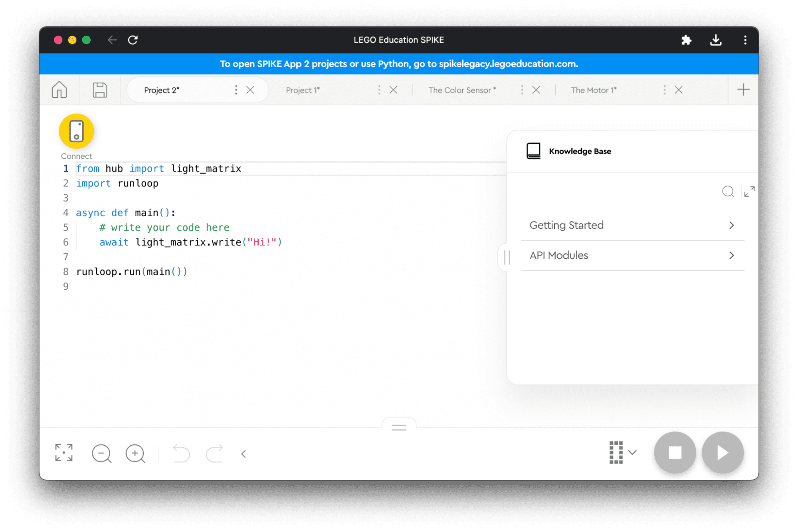798x532 pixels.
Task: Click the zoom out icon
Action: tap(103, 453)
